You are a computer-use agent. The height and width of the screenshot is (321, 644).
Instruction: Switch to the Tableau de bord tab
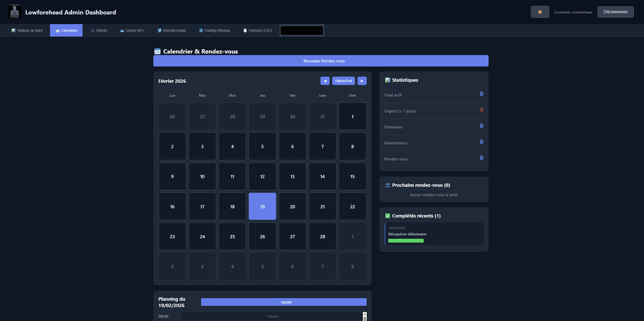pyautogui.click(x=26, y=30)
